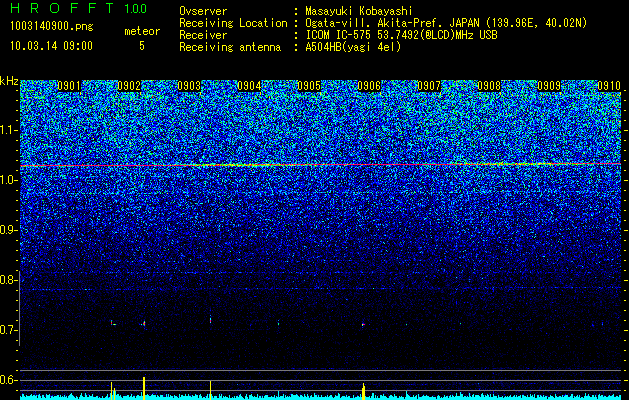Click the 'Receiver' field label
Viewport: 629px width, 400px height.
203,35
